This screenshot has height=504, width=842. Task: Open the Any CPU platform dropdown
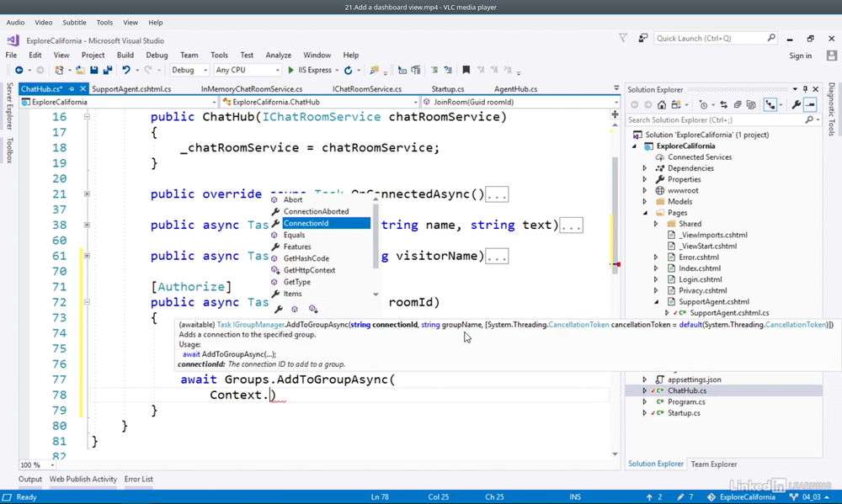(x=247, y=71)
